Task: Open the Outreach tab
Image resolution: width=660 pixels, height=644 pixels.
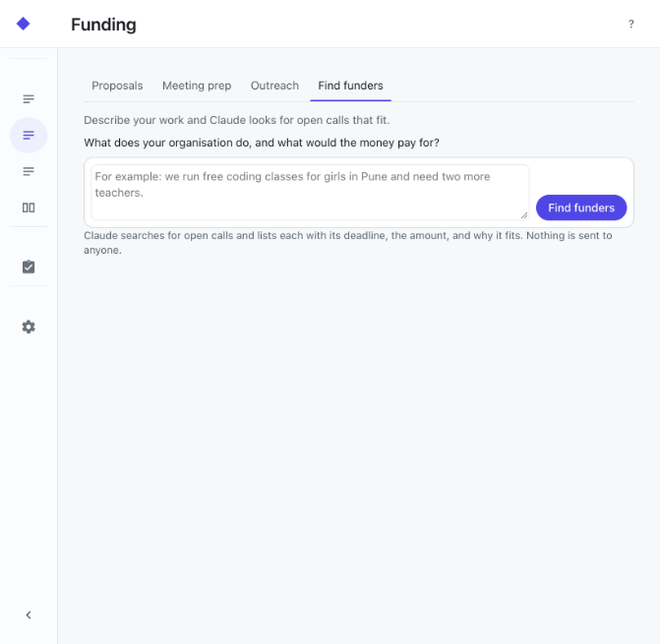Action: 274,86
